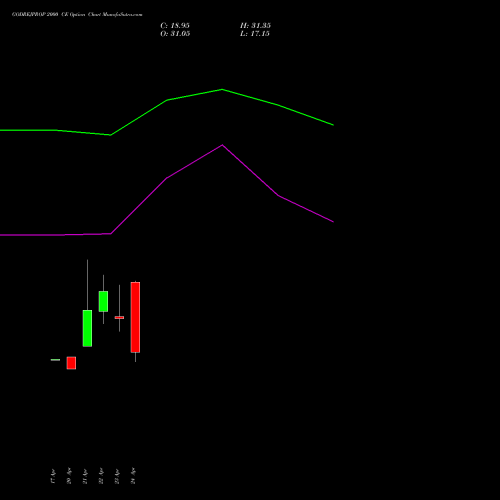Image resolution: width=500 pixels, height=500 pixels.
Task: Click the green candle for 22 Apr
Action: click(x=103, y=301)
